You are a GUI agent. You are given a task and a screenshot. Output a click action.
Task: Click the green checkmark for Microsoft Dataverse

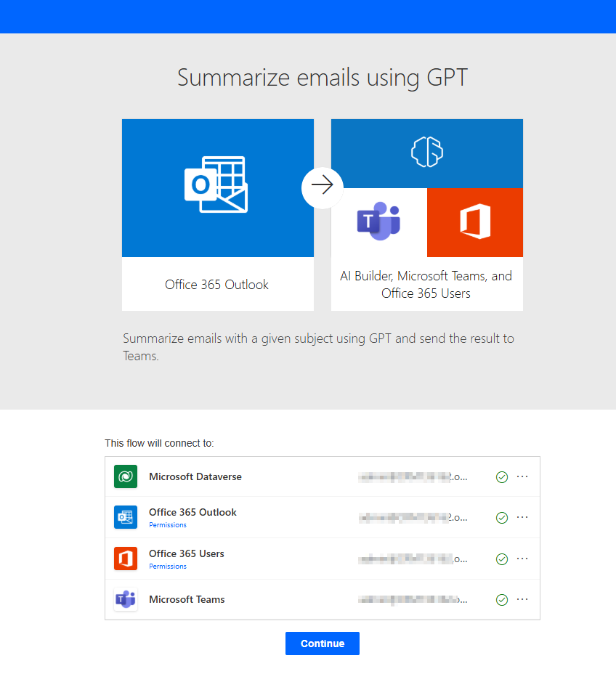[502, 477]
